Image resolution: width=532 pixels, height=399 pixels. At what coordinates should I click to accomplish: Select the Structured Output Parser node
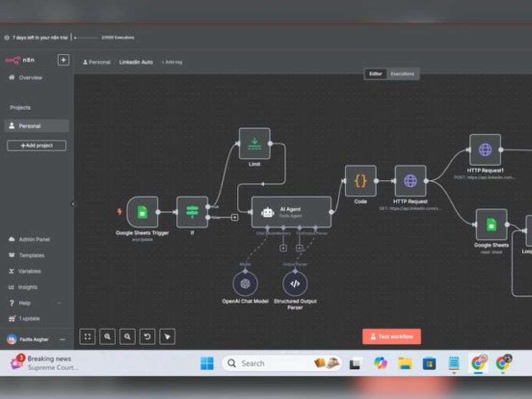(295, 284)
